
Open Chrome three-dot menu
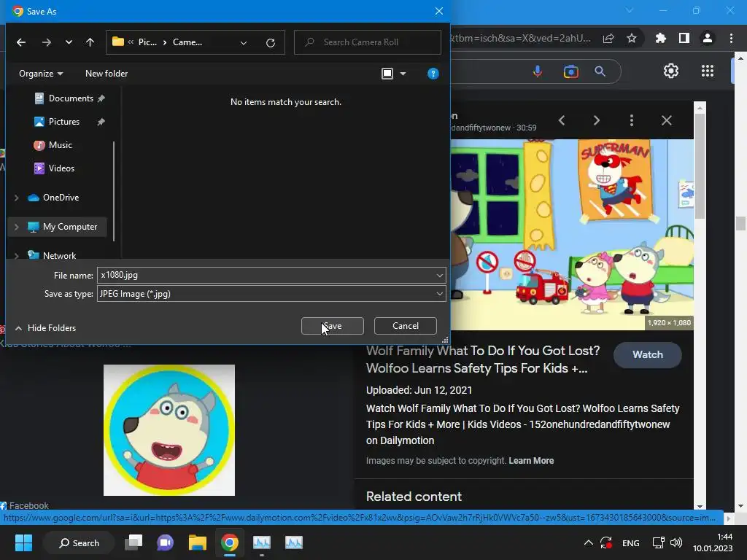coord(731,38)
